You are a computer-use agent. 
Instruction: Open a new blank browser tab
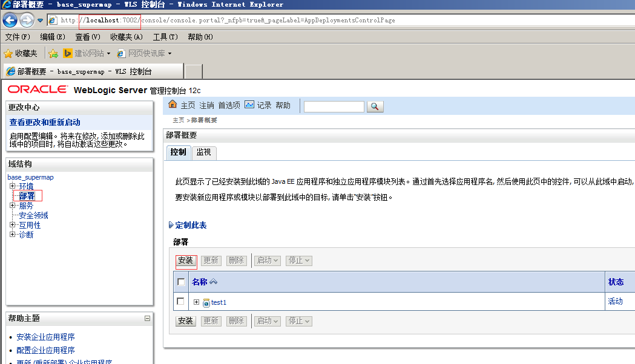click(x=194, y=71)
